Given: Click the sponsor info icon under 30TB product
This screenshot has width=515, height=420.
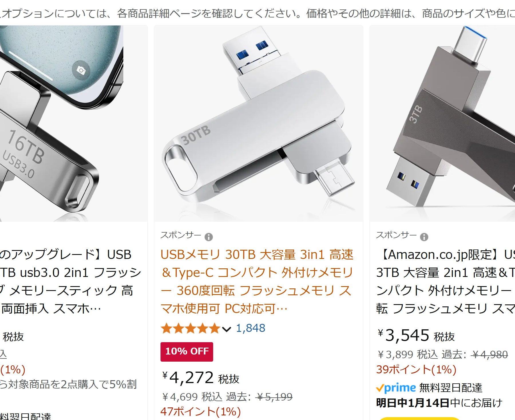Looking at the screenshot, I should (209, 237).
